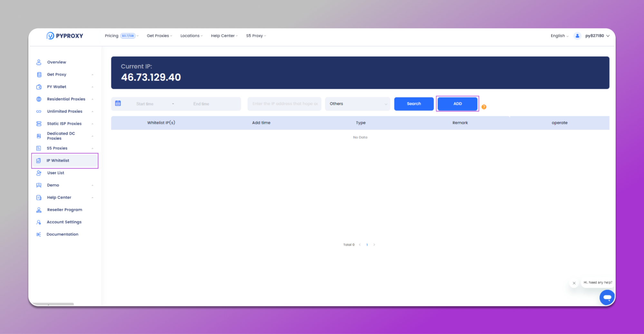The height and width of the screenshot is (334, 644).
Task: Open User List page
Action: click(x=56, y=173)
